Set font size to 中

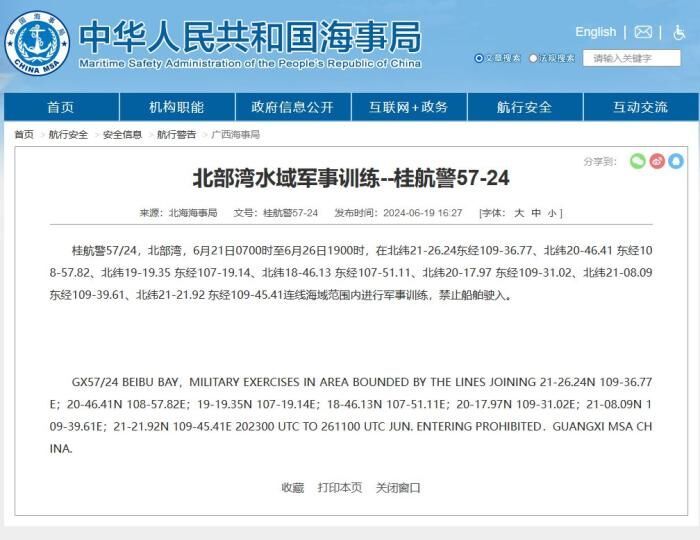(536, 213)
